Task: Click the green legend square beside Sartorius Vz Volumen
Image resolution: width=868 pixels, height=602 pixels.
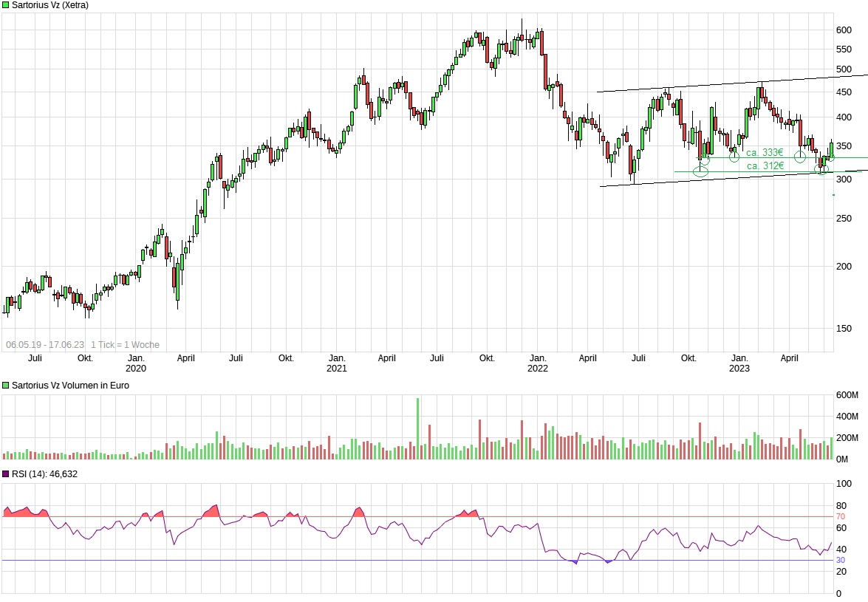Action: click(6, 385)
